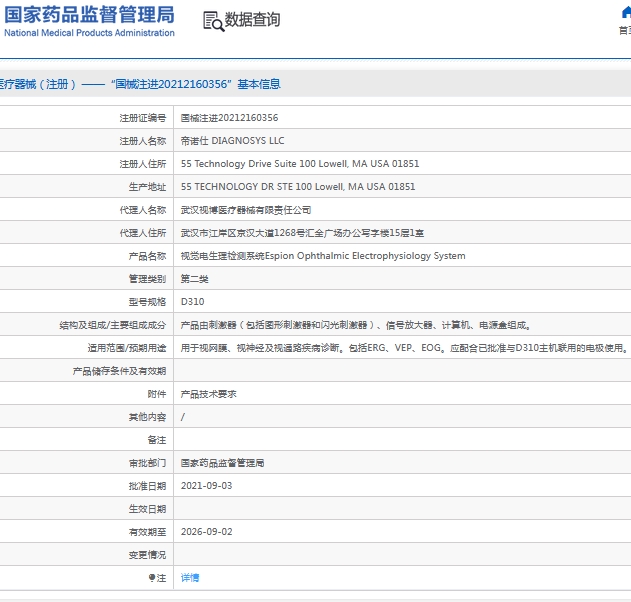The image size is (631, 602).
Task: Go to the home icon at top right
Action: click(626, 13)
